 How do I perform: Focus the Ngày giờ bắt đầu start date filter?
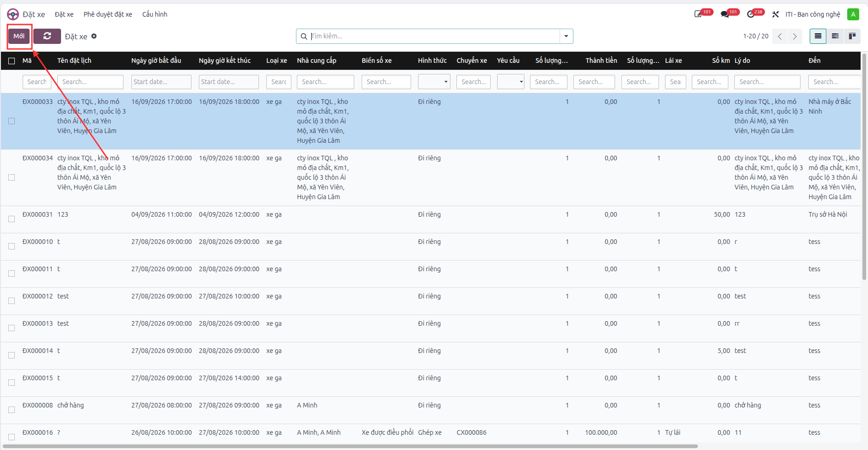(161, 82)
